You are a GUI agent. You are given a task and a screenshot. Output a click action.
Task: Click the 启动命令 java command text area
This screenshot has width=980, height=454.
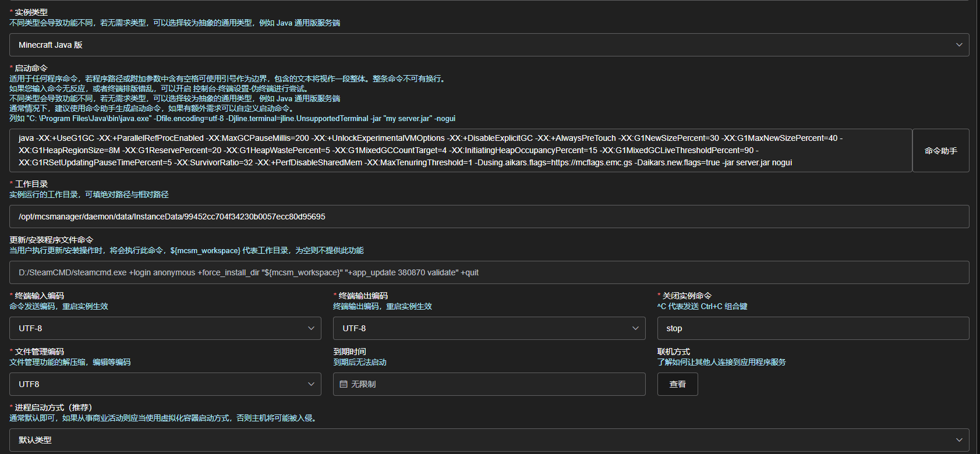(461, 150)
